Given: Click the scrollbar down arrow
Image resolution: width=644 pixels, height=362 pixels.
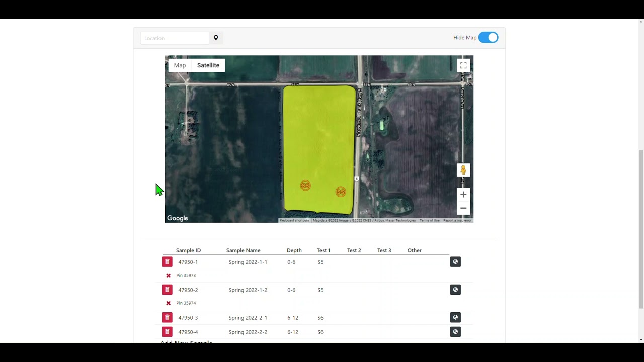Looking at the screenshot, I should (x=641, y=340).
